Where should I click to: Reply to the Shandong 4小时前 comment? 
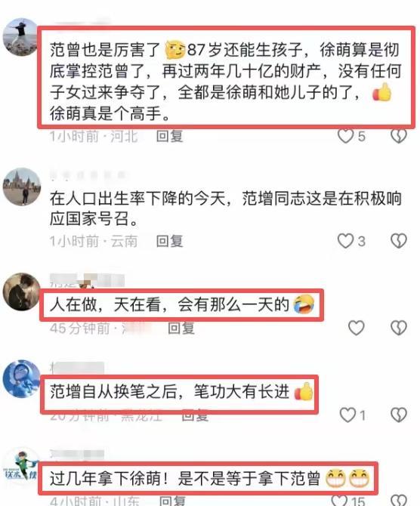pyautogui.click(x=173, y=501)
